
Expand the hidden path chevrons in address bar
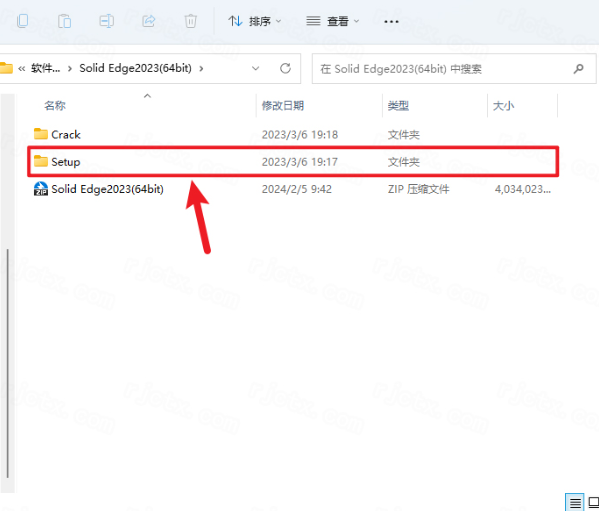[x=22, y=69]
